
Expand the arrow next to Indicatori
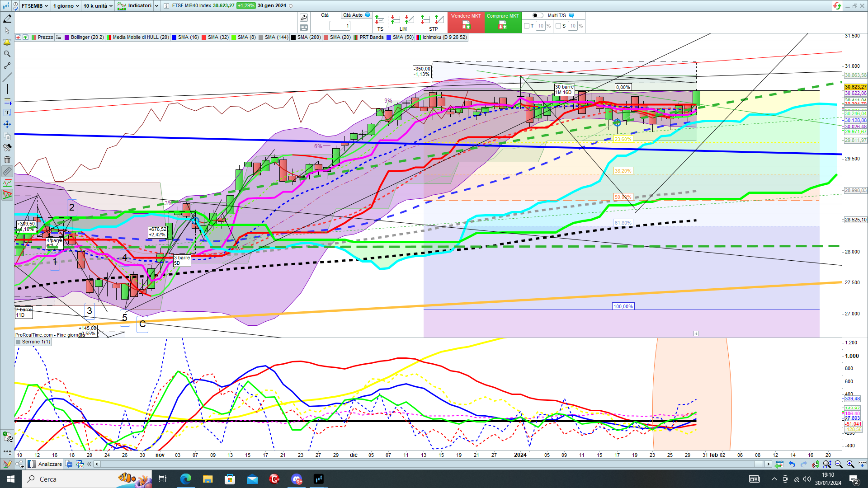[157, 6]
